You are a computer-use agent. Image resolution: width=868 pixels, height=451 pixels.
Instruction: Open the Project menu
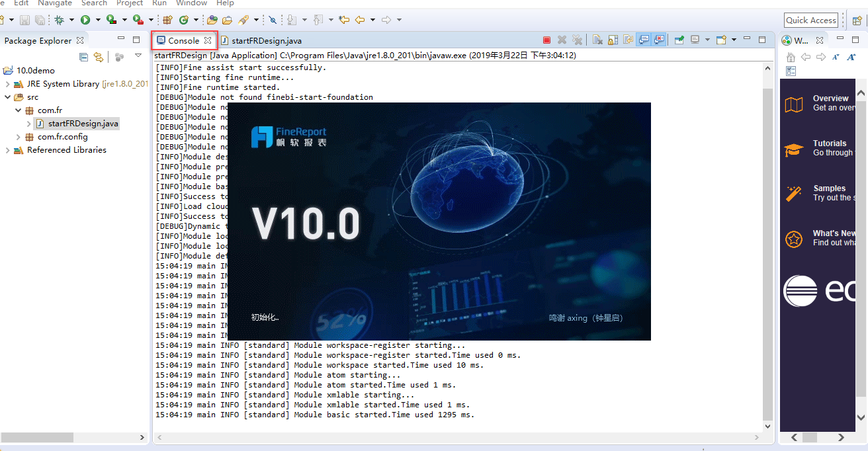pos(130,3)
